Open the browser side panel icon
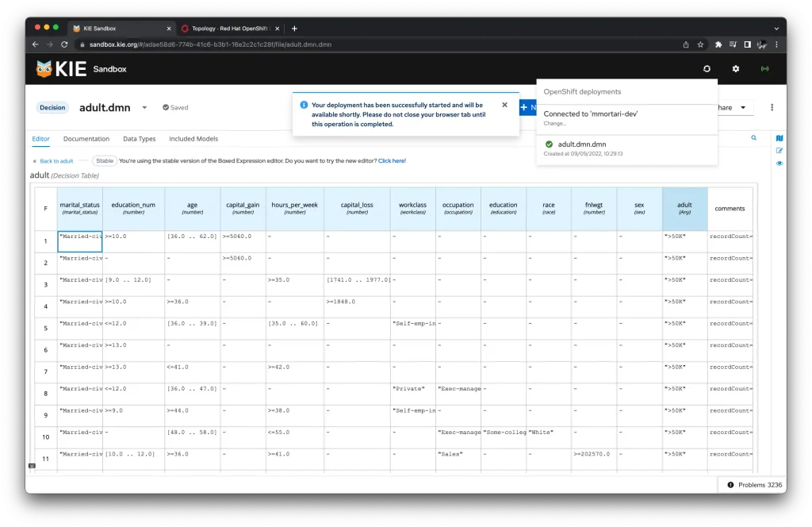 (x=747, y=44)
